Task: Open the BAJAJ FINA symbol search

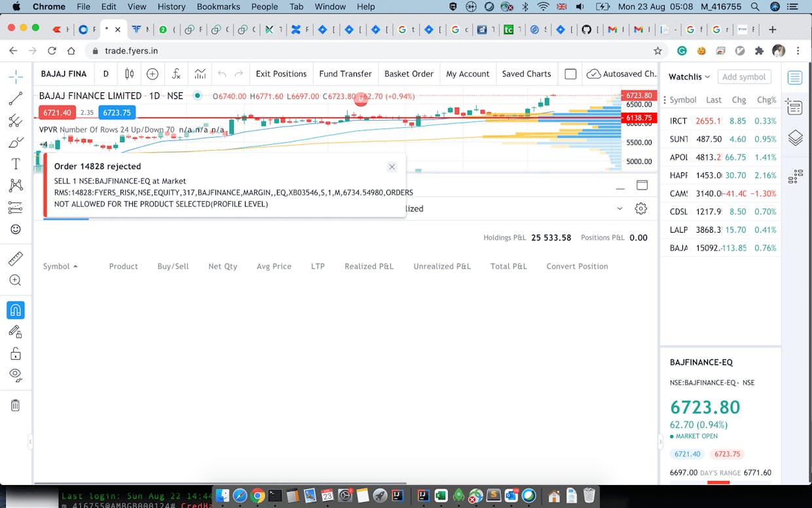Action: pos(64,74)
